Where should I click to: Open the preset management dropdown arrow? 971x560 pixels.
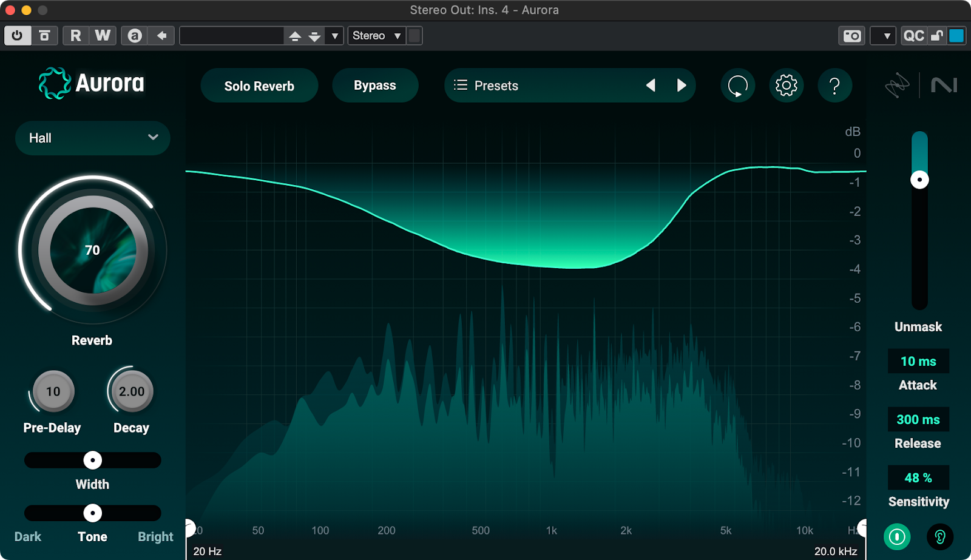coord(334,36)
